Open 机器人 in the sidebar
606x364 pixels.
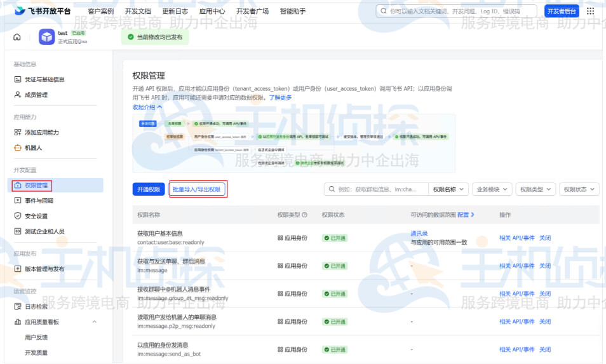[x=33, y=147]
